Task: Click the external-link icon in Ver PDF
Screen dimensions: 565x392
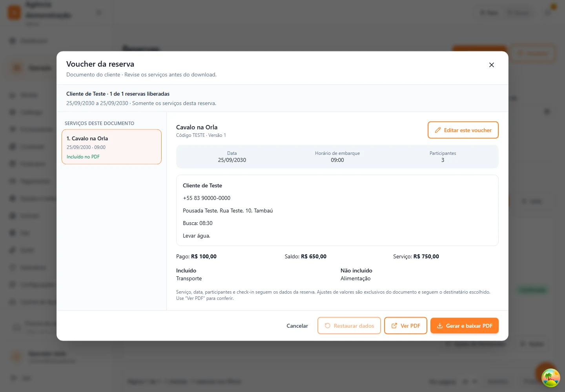Action: [394, 326]
